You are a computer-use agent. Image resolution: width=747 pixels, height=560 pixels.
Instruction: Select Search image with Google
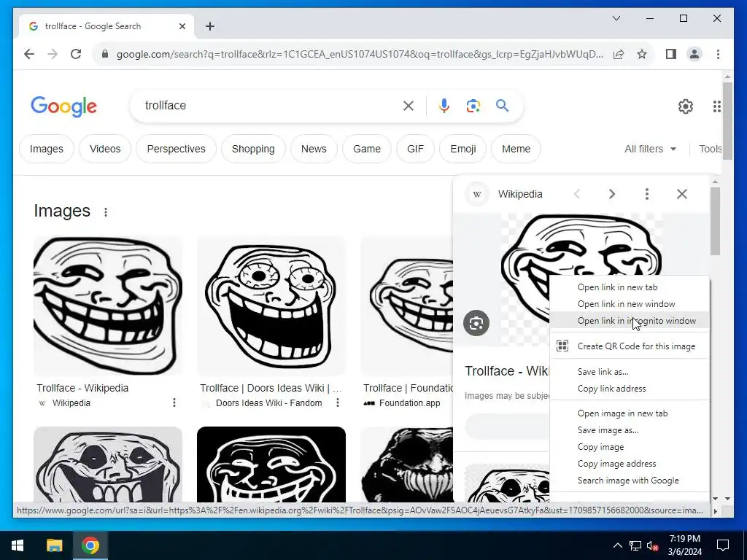pyautogui.click(x=630, y=480)
